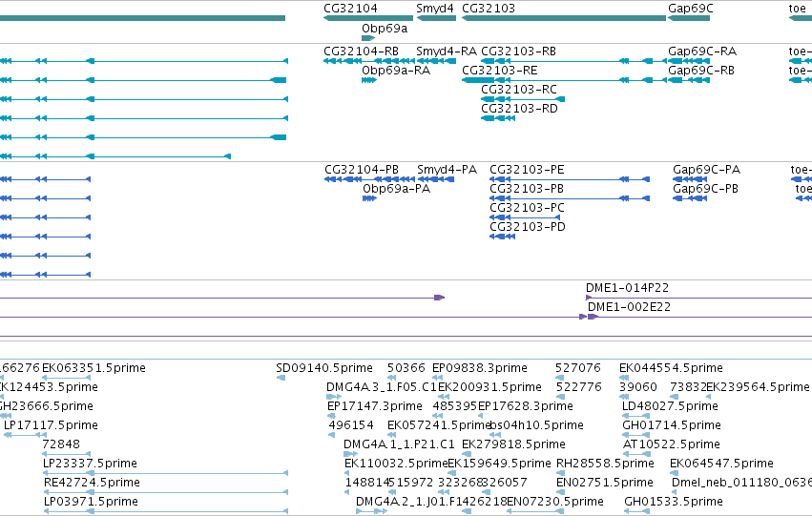Select EST label EK279818.5prime
The width and height of the screenshot is (812, 516).
[x=513, y=444]
